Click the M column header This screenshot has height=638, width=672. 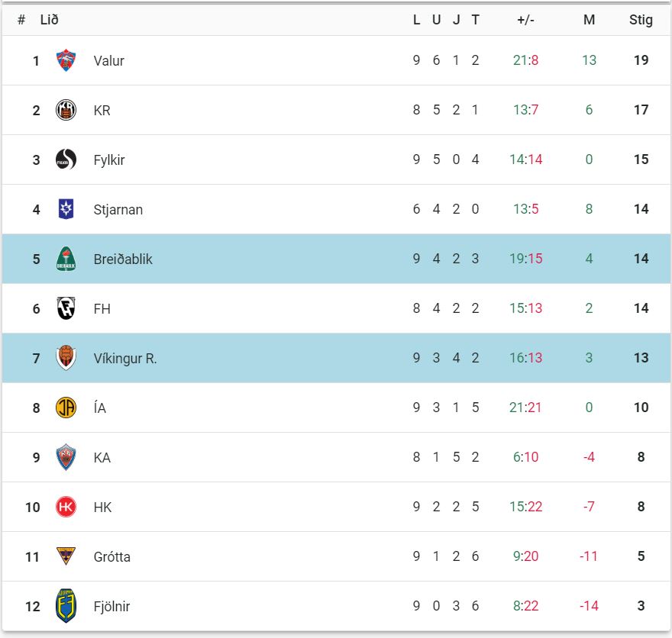(589, 20)
